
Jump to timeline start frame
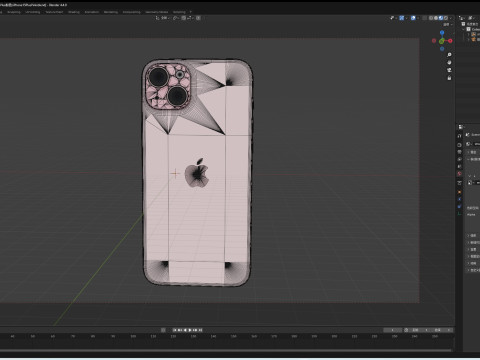[x=174, y=330]
